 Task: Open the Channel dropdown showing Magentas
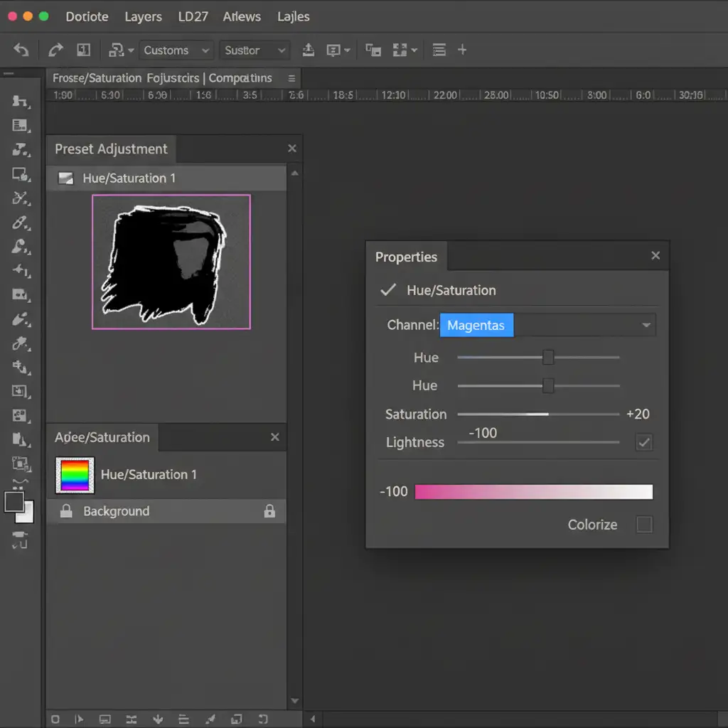[x=547, y=326]
